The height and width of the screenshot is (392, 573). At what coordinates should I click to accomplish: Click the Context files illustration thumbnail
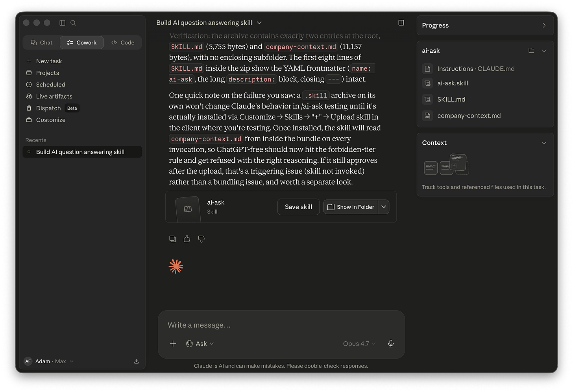[446, 164]
